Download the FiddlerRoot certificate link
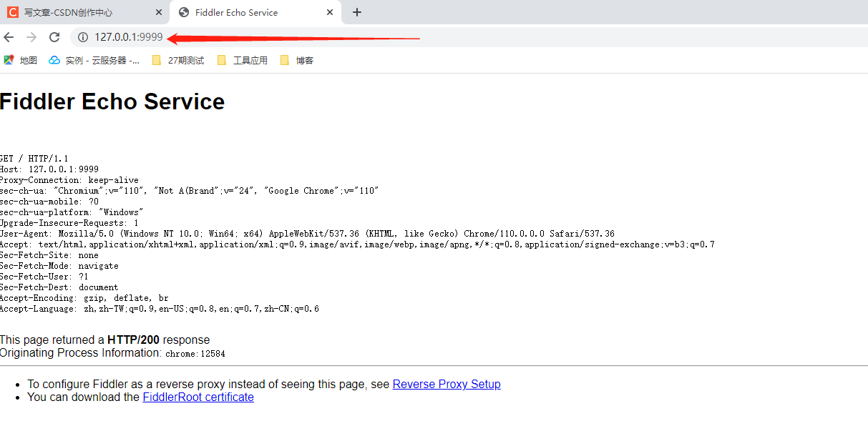868x421 pixels. pyautogui.click(x=198, y=397)
